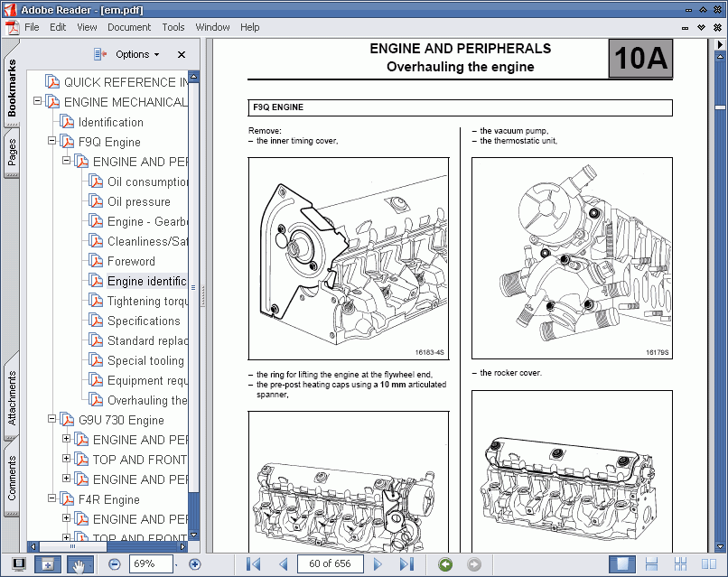Open the Special tooling bookmark

pyautogui.click(x=145, y=360)
